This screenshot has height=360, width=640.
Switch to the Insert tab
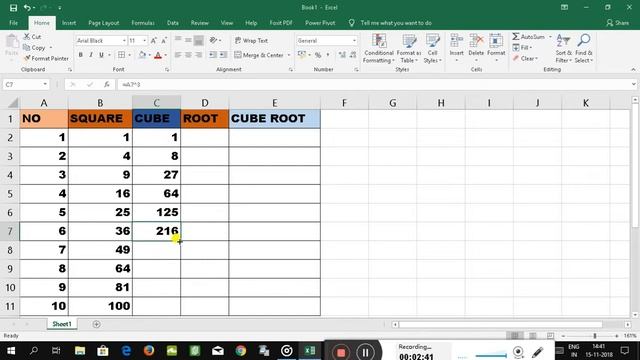(69, 23)
